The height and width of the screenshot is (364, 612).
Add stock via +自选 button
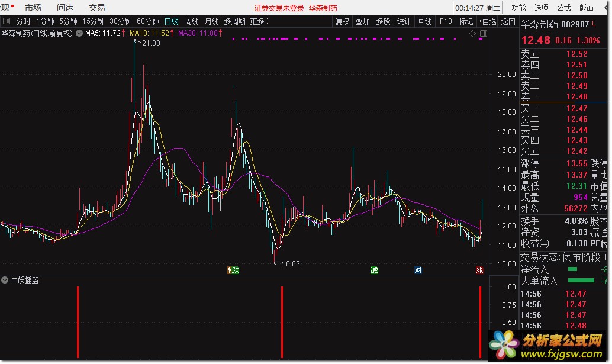click(488, 21)
